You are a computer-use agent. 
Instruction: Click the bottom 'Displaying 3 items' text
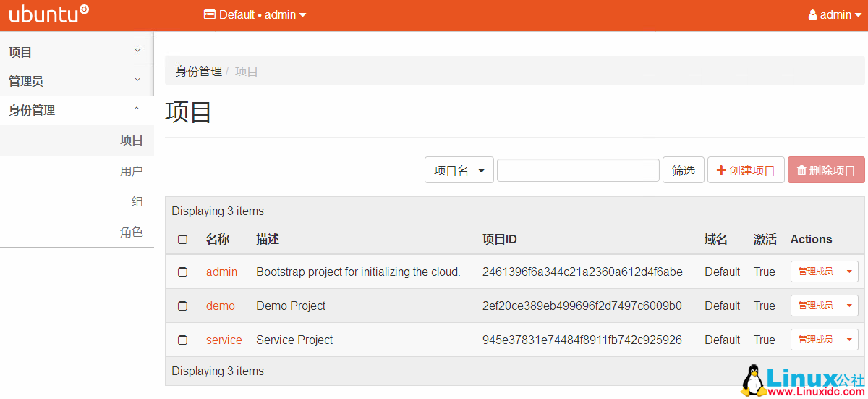pyautogui.click(x=218, y=371)
